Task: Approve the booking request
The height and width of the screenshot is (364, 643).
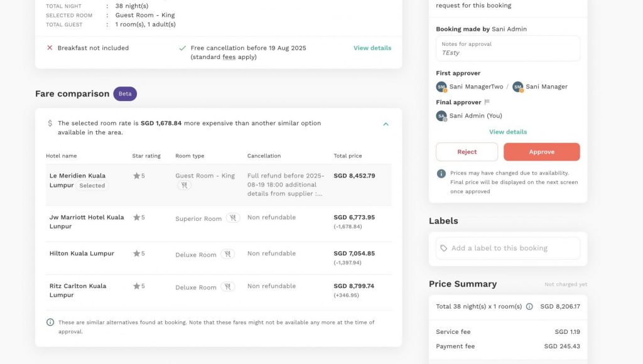Action: click(542, 152)
